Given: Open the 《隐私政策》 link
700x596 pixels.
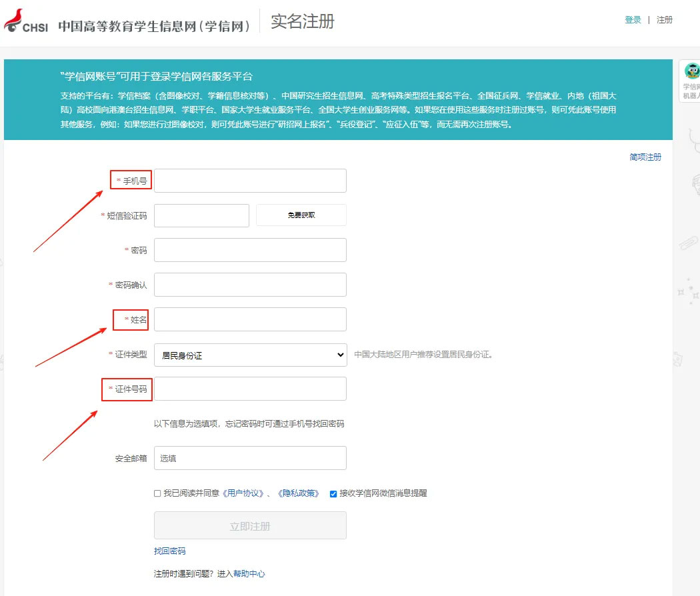Looking at the screenshot, I should point(299,493).
